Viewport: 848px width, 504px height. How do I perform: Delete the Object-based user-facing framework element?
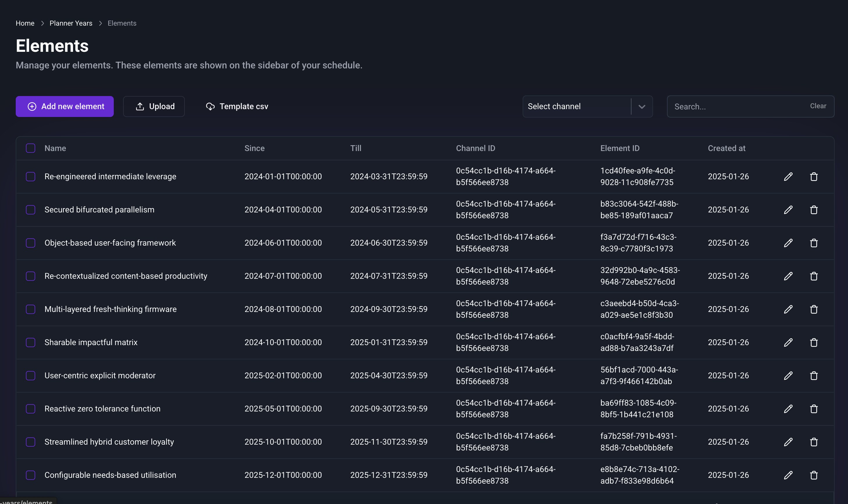pyautogui.click(x=814, y=243)
